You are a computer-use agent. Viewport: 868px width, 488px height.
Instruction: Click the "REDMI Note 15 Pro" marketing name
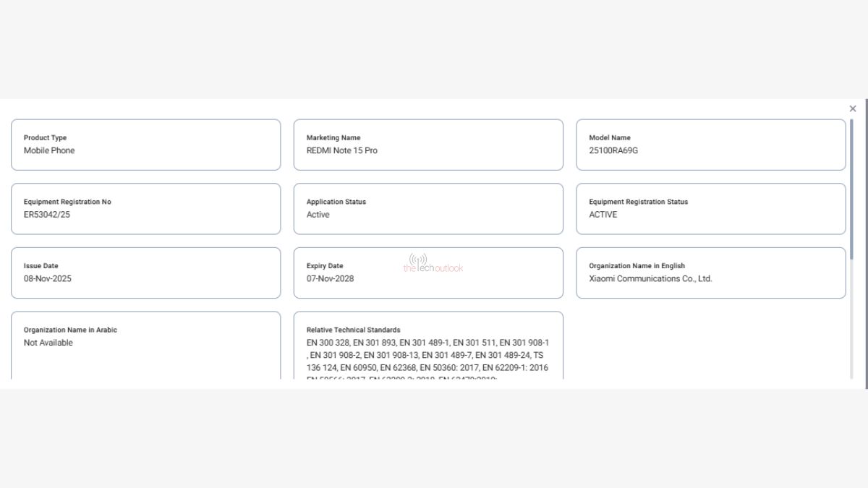pyautogui.click(x=341, y=150)
